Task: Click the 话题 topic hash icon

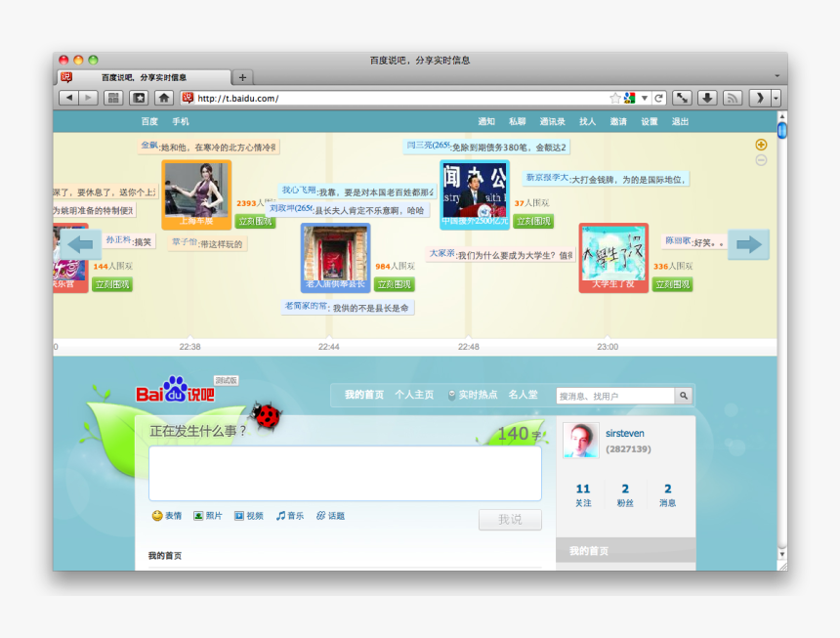Action: 322,516
